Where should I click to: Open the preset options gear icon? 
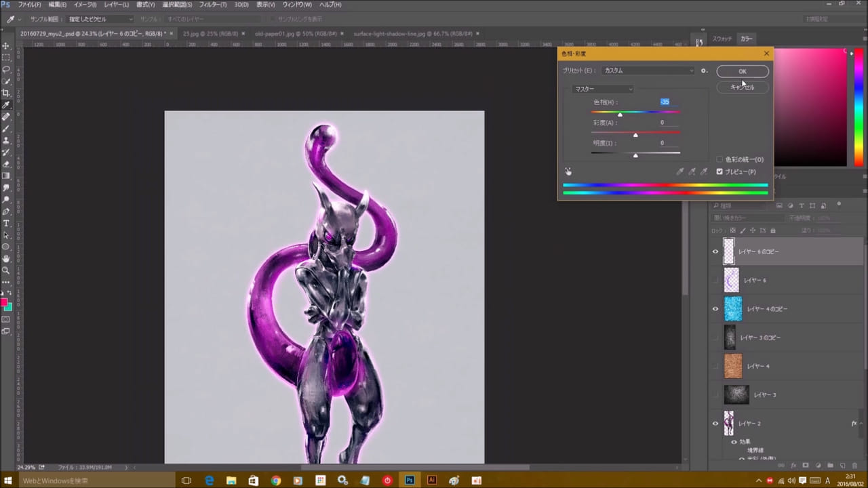pos(704,70)
